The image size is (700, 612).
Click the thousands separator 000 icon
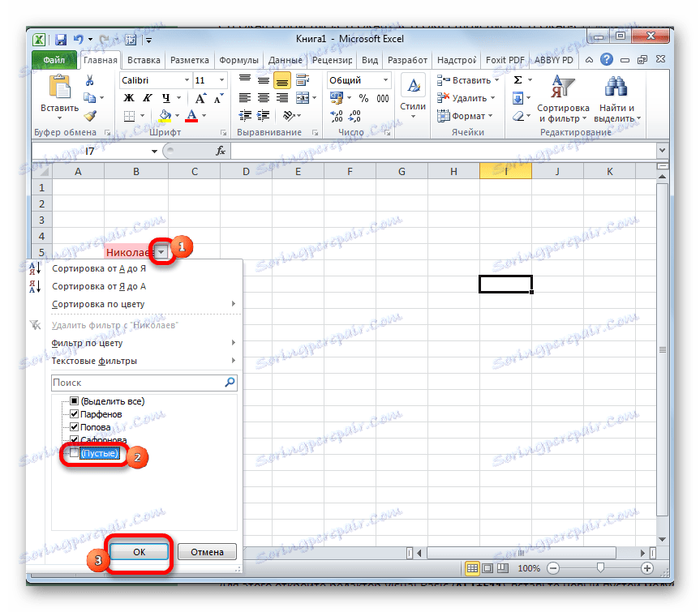tap(383, 98)
